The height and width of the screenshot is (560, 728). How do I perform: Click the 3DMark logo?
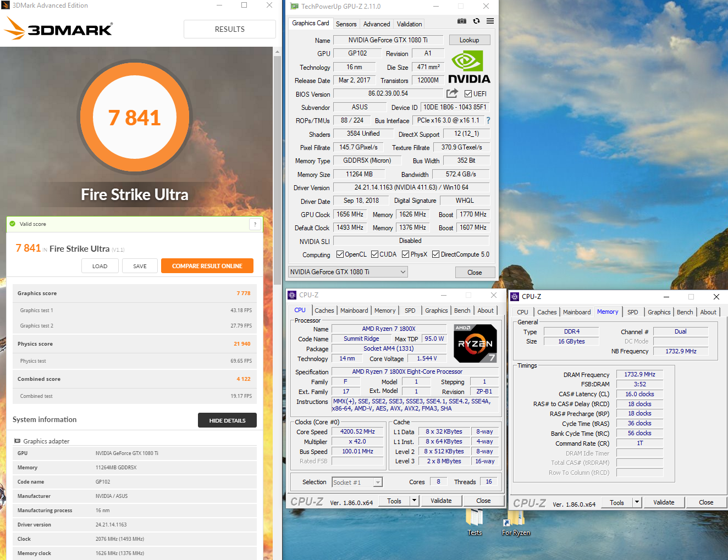tap(59, 29)
